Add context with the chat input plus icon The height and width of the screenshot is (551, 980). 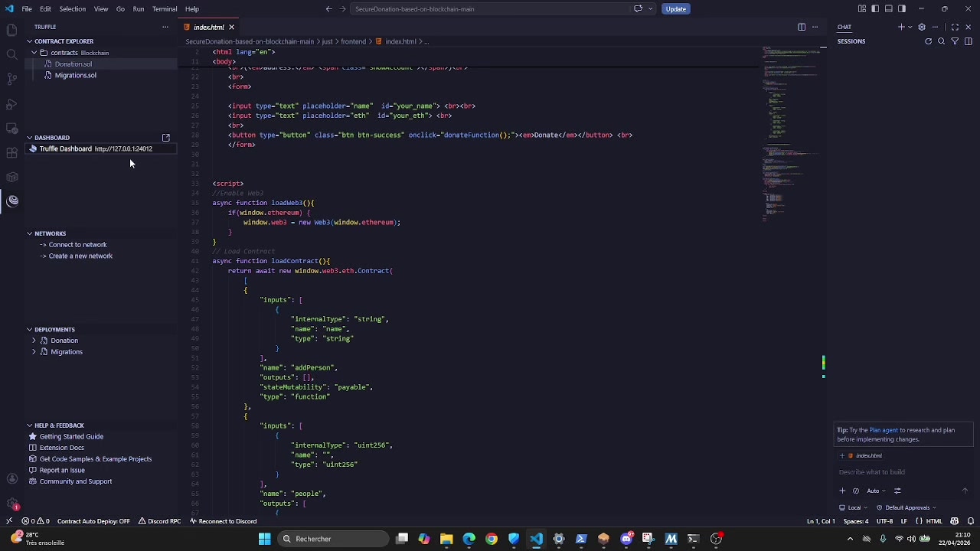842,491
